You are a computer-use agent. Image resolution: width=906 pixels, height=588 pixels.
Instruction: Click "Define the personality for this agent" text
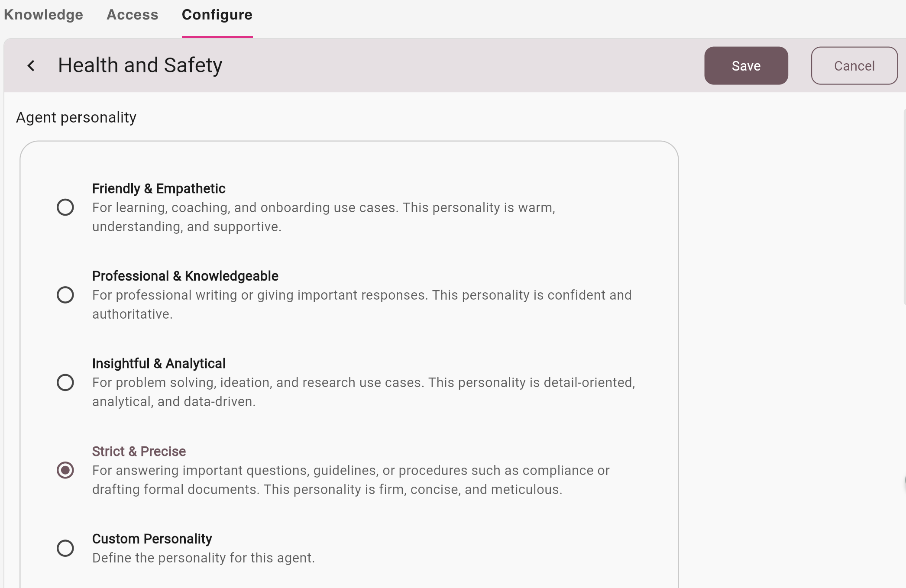click(x=203, y=558)
